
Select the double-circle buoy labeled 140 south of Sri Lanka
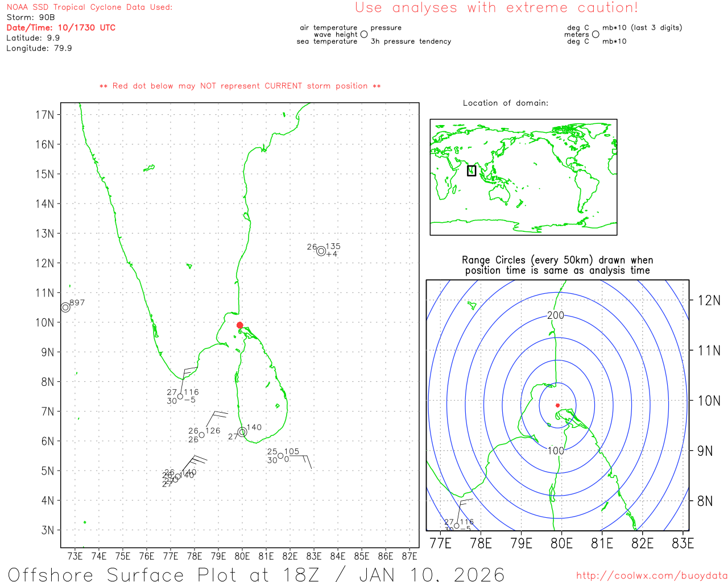242,432
